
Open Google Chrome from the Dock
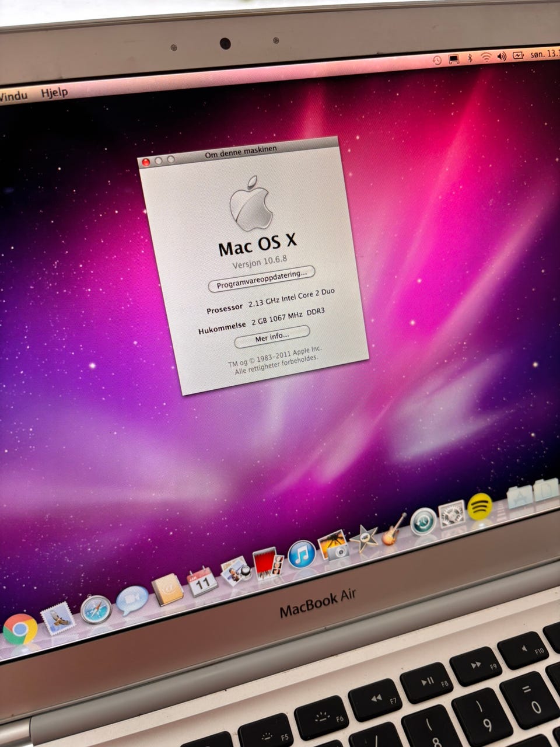pyautogui.click(x=20, y=630)
